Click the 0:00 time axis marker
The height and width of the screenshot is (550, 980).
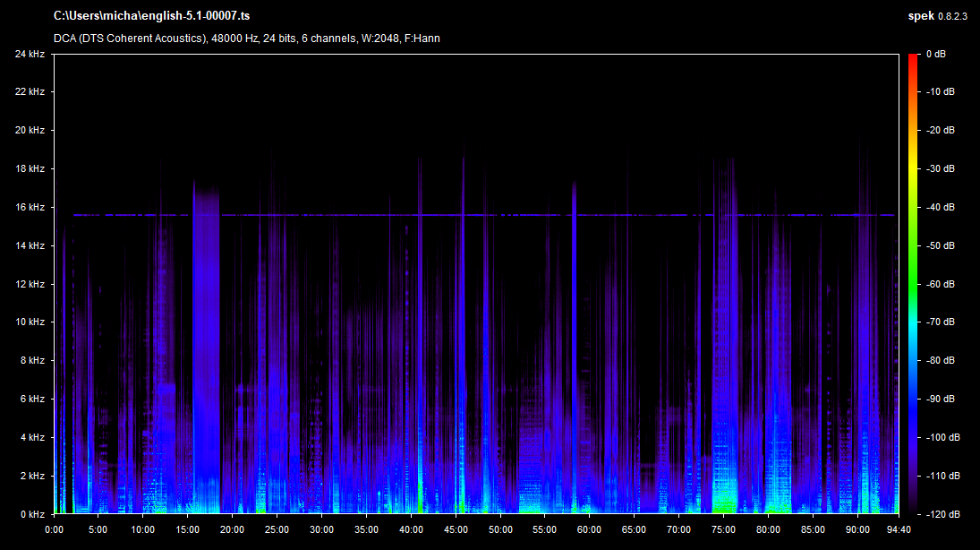point(55,529)
